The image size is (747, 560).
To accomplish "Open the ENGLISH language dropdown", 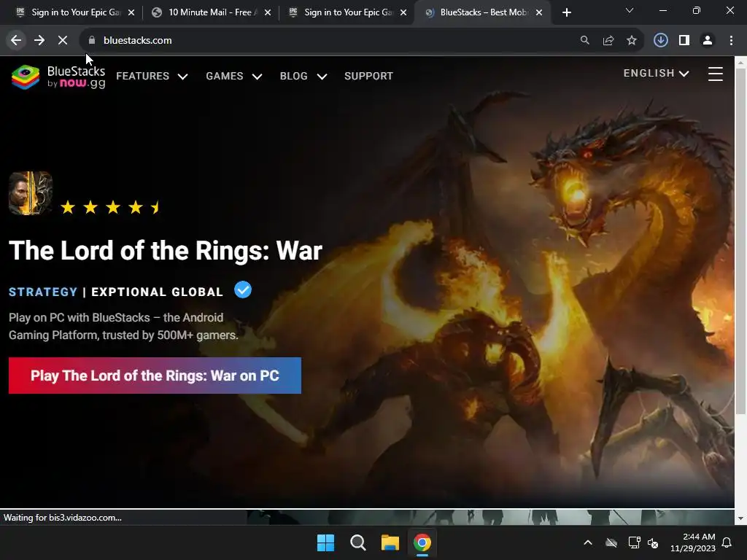I will (x=656, y=74).
